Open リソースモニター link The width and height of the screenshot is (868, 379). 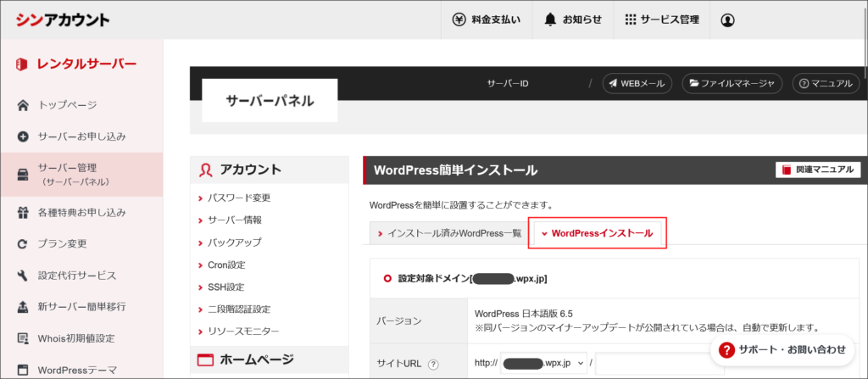243,332
